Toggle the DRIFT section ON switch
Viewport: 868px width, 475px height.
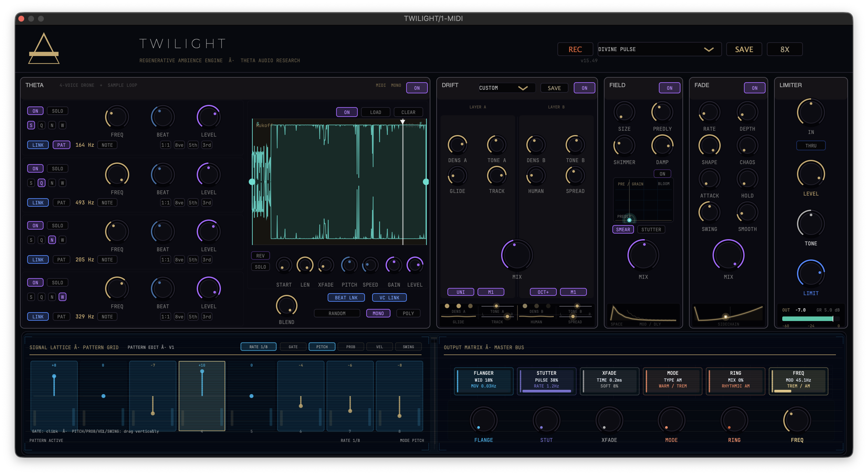pyautogui.click(x=584, y=88)
